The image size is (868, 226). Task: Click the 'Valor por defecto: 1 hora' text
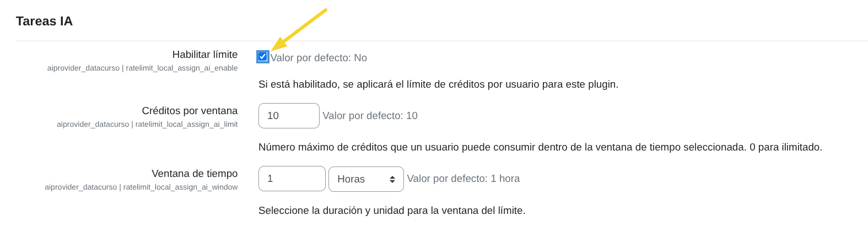point(463,179)
